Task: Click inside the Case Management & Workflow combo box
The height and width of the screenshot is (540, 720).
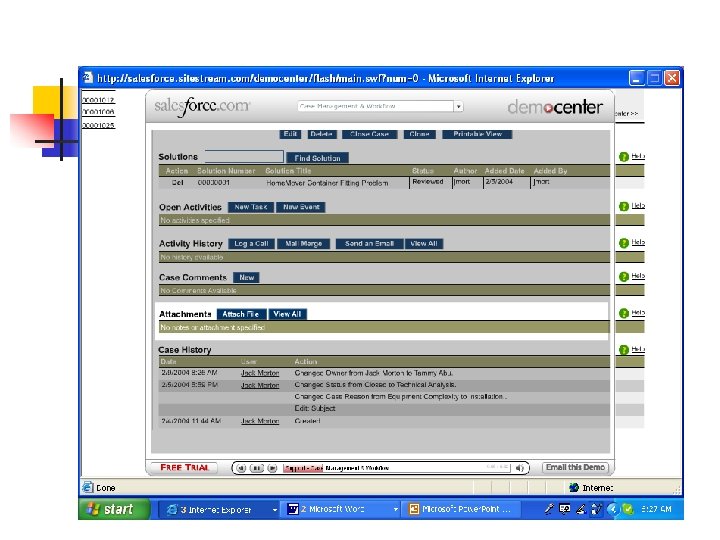Action: 376,107
